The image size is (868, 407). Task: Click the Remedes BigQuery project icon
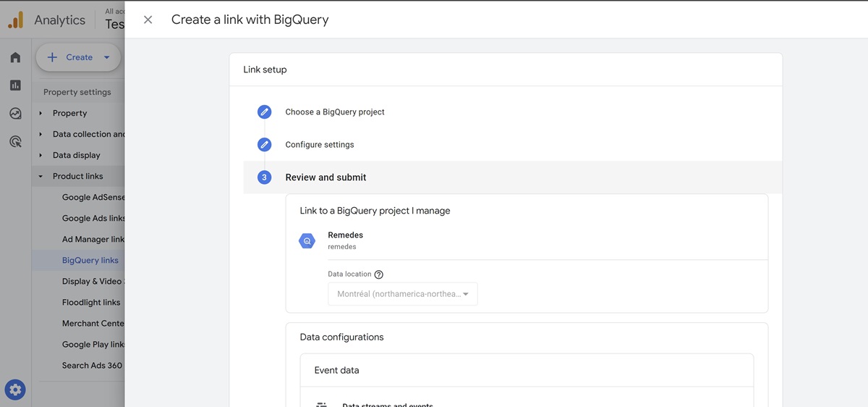click(x=307, y=240)
